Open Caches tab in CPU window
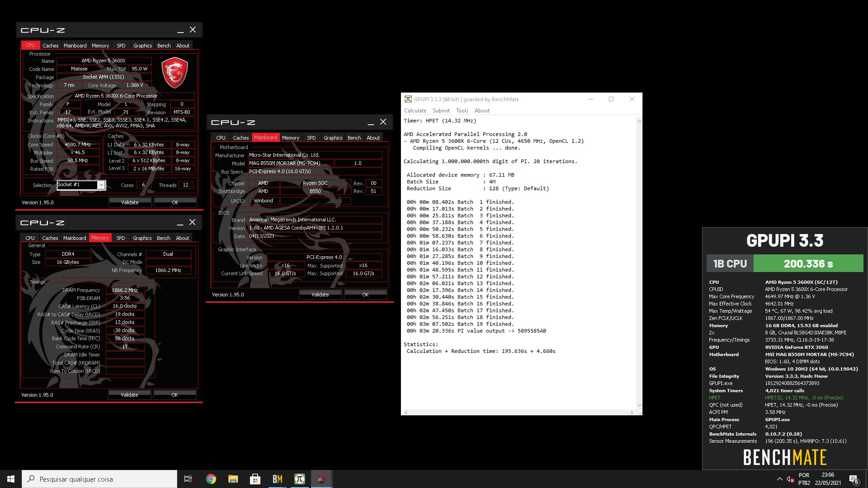Screen dimensions: 868x488 pyautogui.click(x=51, y=46)
